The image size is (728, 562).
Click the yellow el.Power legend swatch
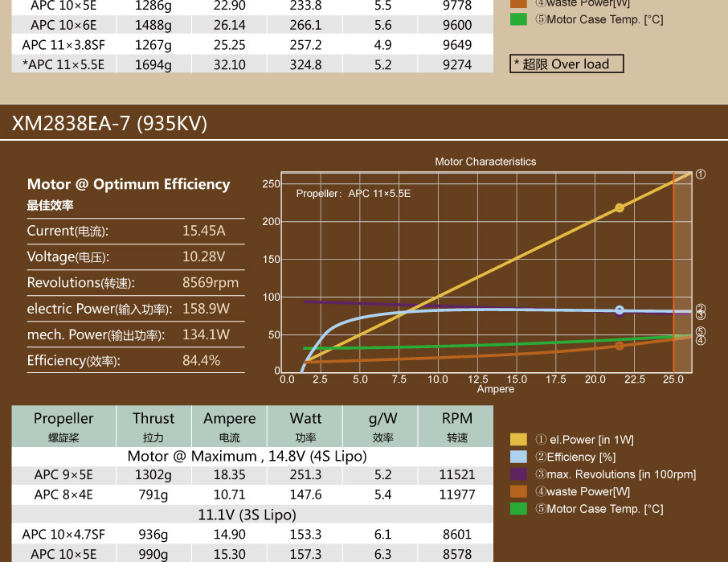pos(518,439)
